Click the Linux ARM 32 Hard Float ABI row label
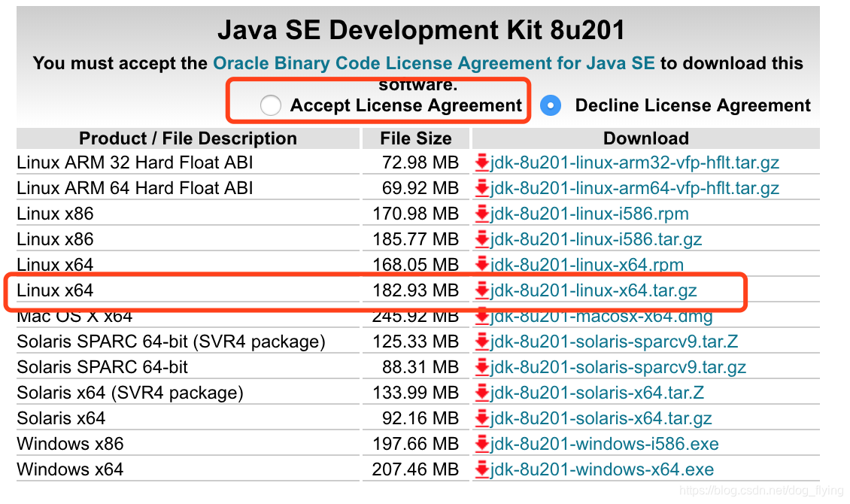Image resolution: width=850 pixels, height=504 pixels. (135, 162)
